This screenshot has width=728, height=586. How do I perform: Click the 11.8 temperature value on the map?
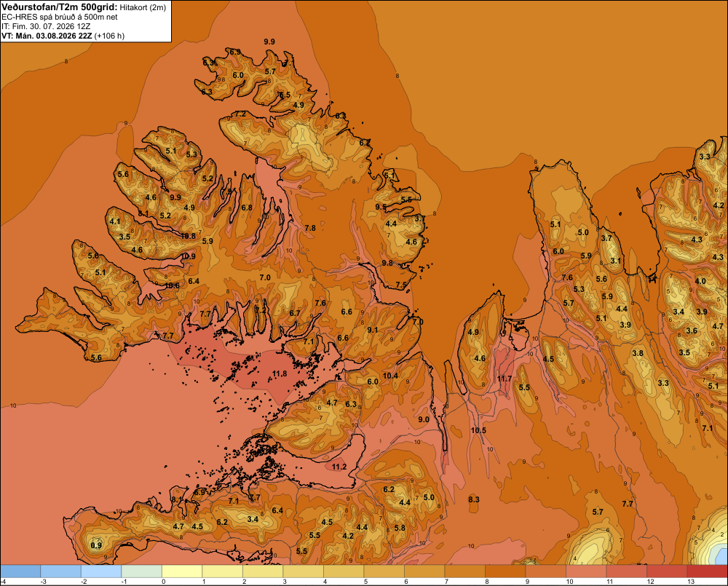click(x=280, y=373)
